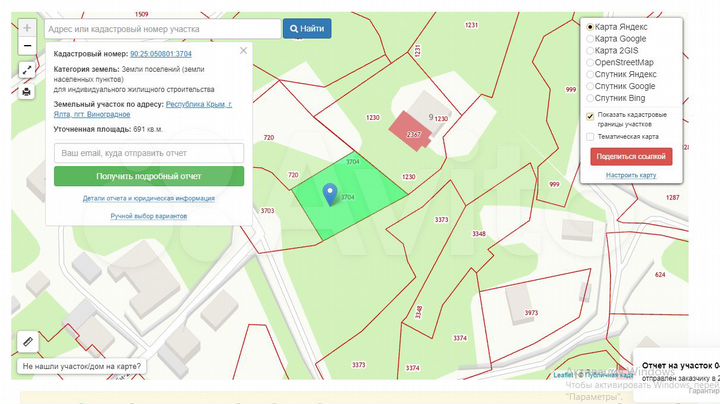Open cadastral number 90:25:050801:3704 link
Screen dimensions: 720x404
click(161, 54)
